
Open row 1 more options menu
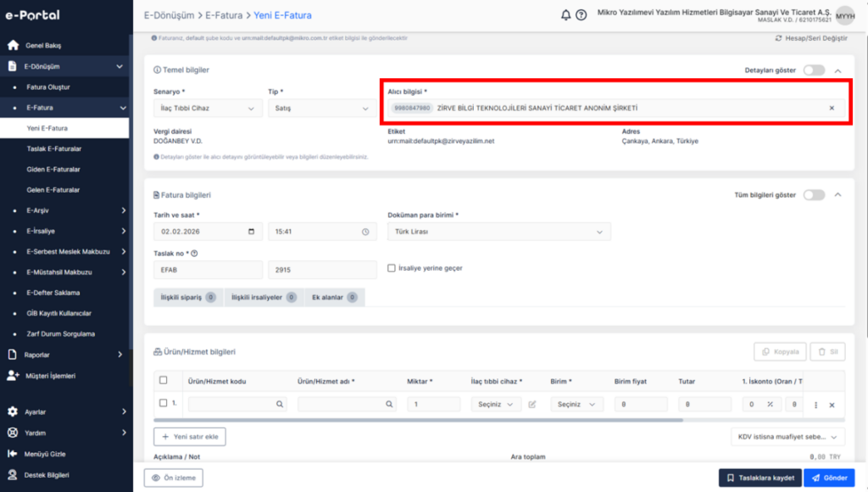(815, 405)
